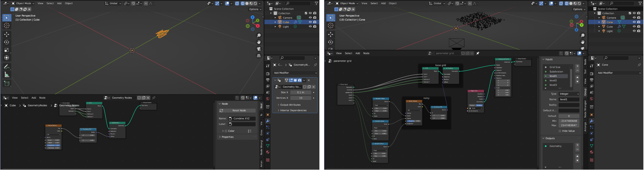Image resolution: width=644 pixels, height=170 pixels.
Task: Expand Internal Dependencies section
Action: coord(293,111)
